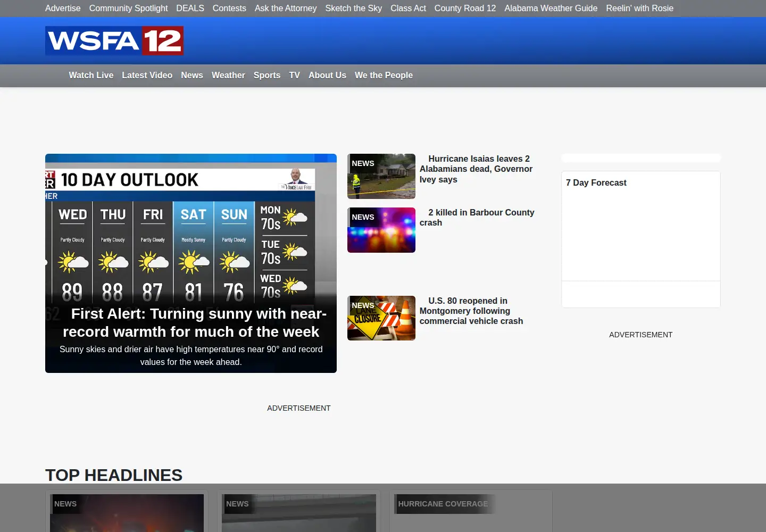This screenshot has height=532, width=766.
Task: Open Class Act link
Action: (x=408, y=9)
